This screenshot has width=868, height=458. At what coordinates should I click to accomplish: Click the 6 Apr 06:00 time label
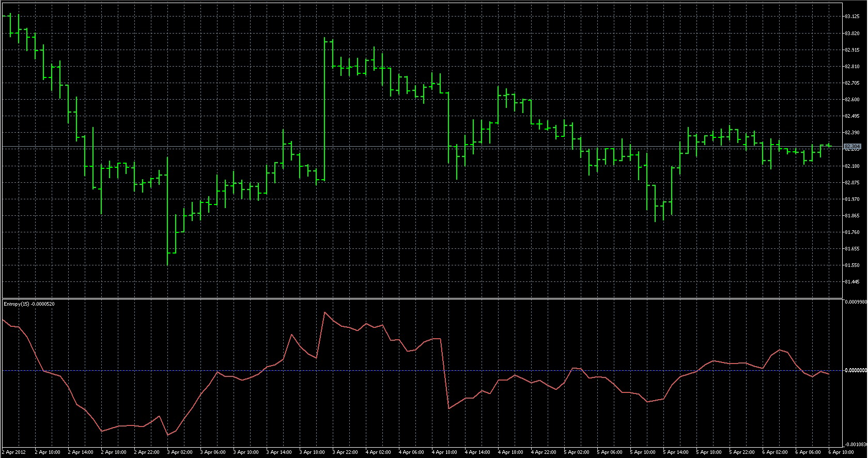(x=808, y=452)
